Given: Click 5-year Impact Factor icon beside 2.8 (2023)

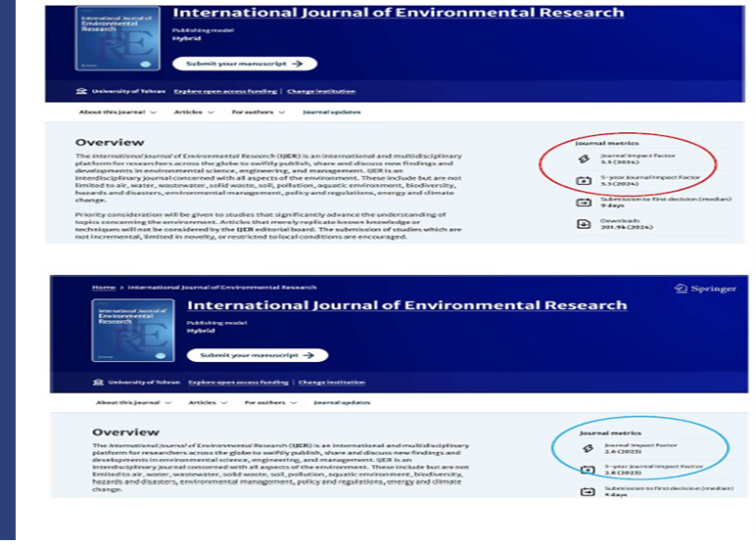Looking at the screenshot, I should pyautogui.click(x=588, y=470).
